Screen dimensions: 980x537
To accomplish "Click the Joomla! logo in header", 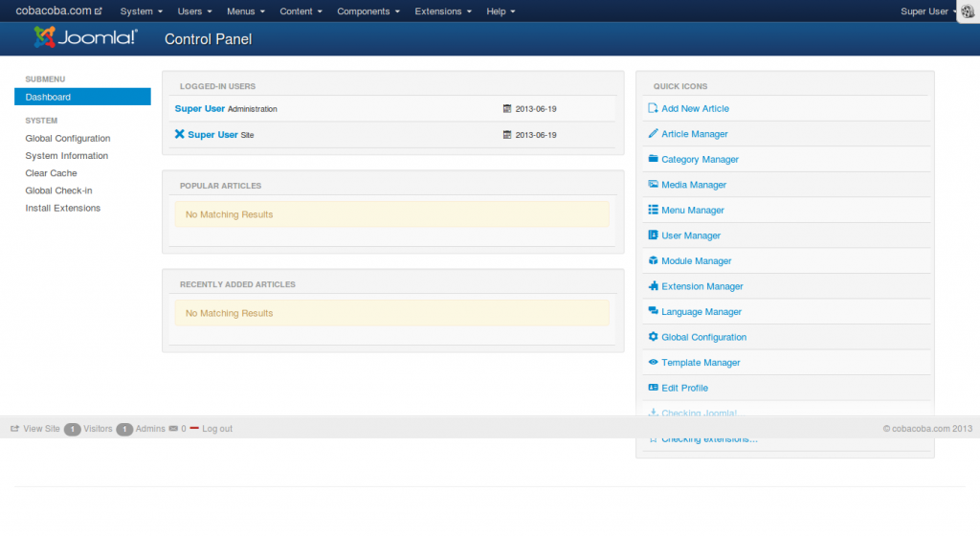I will [86, 37].
